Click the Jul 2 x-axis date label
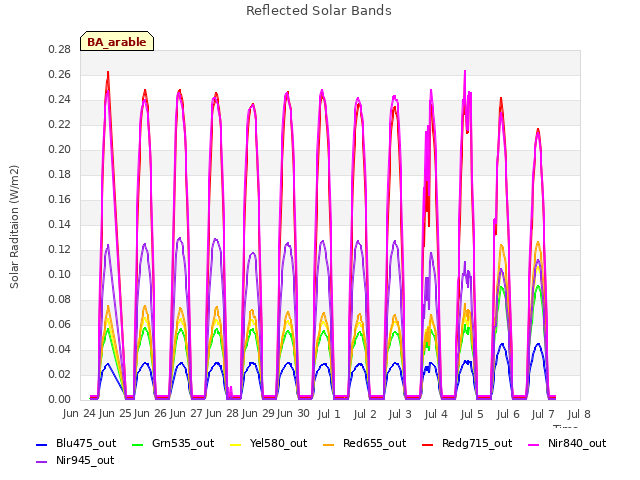The image size is (640, 480). 365,414
